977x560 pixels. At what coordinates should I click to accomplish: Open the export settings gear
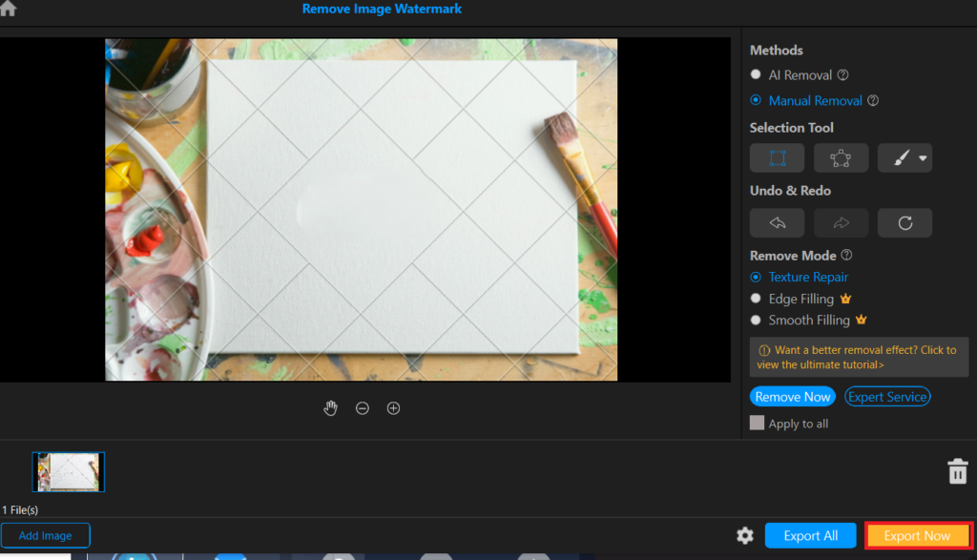[745, 535]
